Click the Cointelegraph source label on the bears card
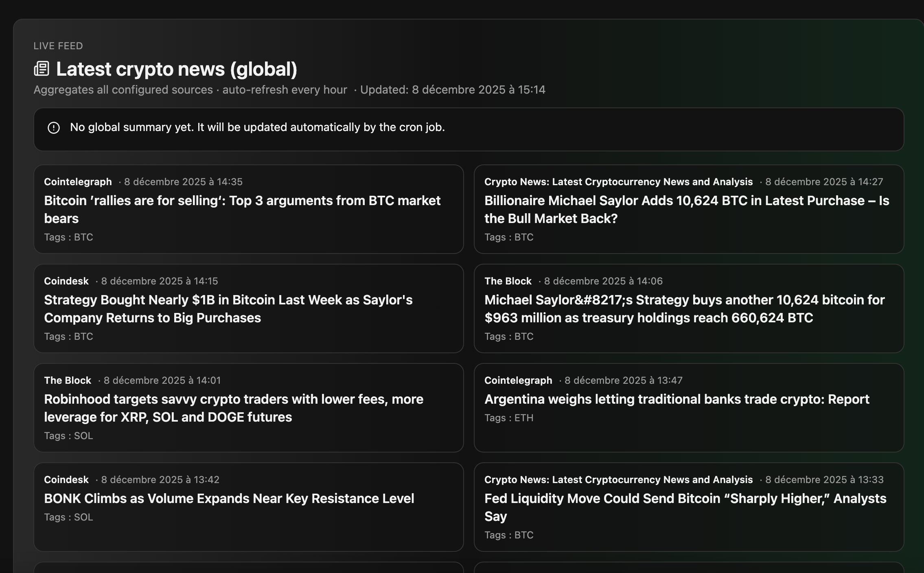Image resolution: width=924 pixels, height=573 pixels. (x=78, y=182)
